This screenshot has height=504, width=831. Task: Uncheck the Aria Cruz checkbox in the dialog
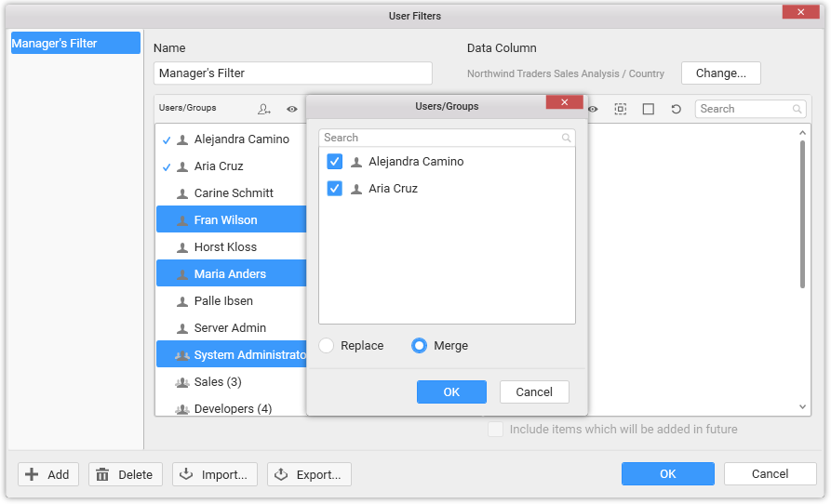click(335, 189)
